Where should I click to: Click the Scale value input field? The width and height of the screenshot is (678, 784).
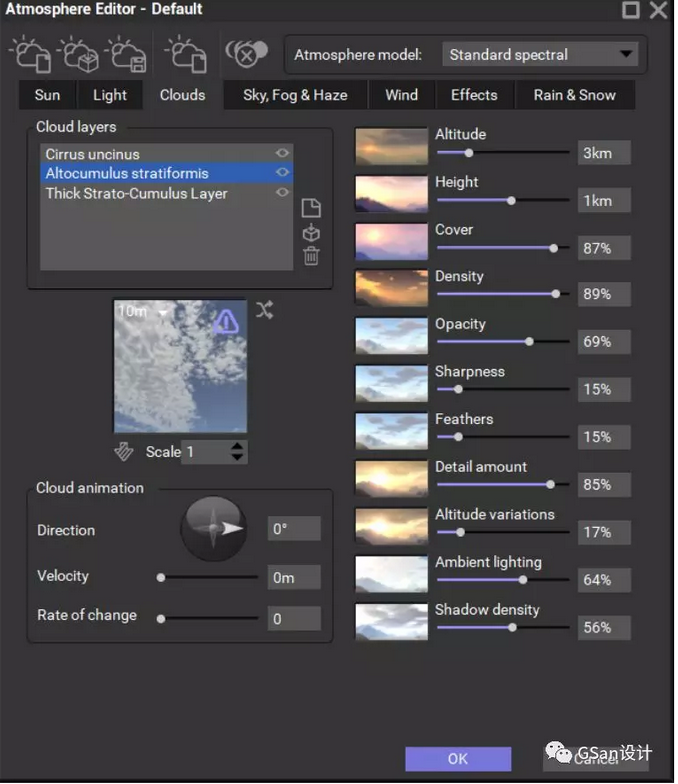[x=206, y=452]
